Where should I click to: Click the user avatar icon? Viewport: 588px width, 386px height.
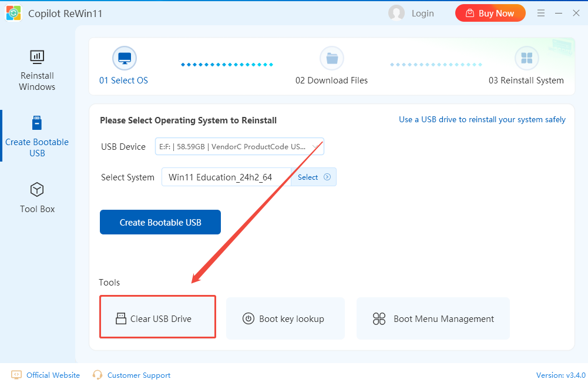397,13
